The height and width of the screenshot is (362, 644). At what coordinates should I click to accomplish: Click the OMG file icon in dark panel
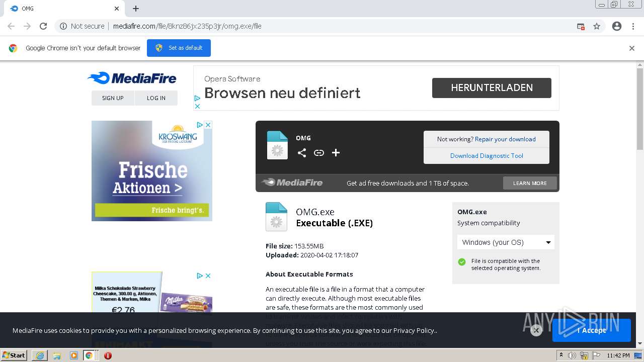(x=277, y=145)
